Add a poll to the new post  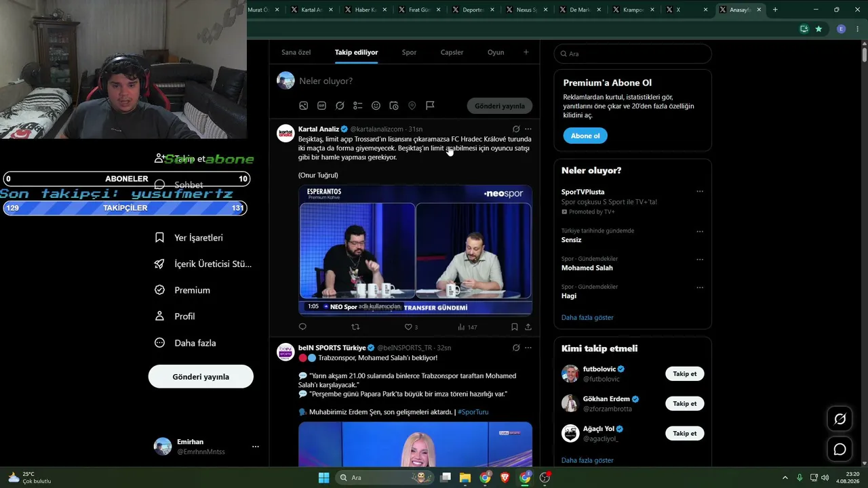tap(358, 106)
